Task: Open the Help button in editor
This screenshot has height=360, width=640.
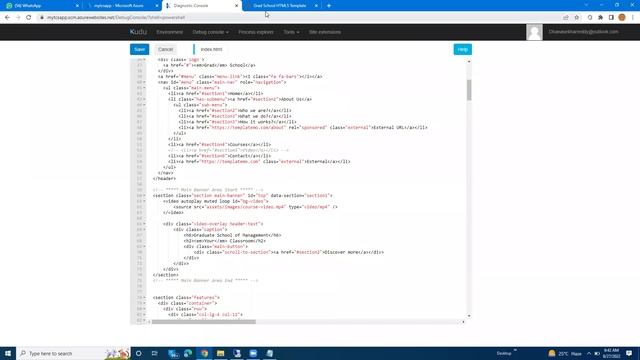Action: click(x=462, y=49)
